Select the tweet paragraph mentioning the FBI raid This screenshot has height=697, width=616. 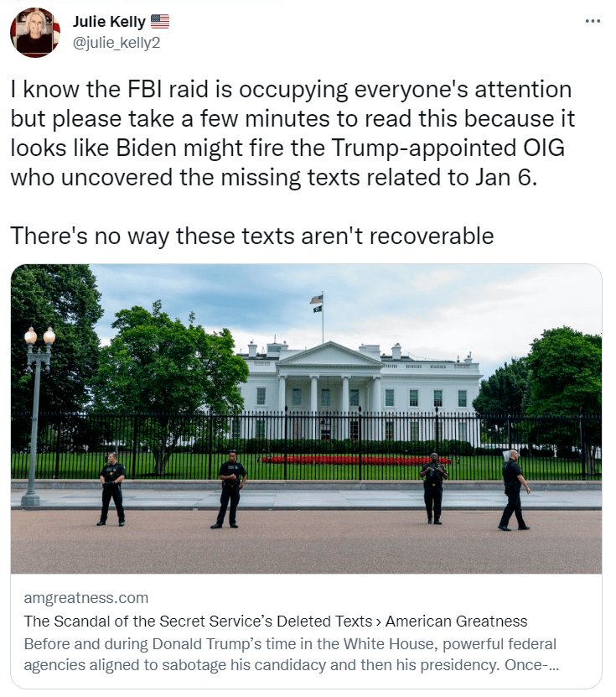(292, 133)
